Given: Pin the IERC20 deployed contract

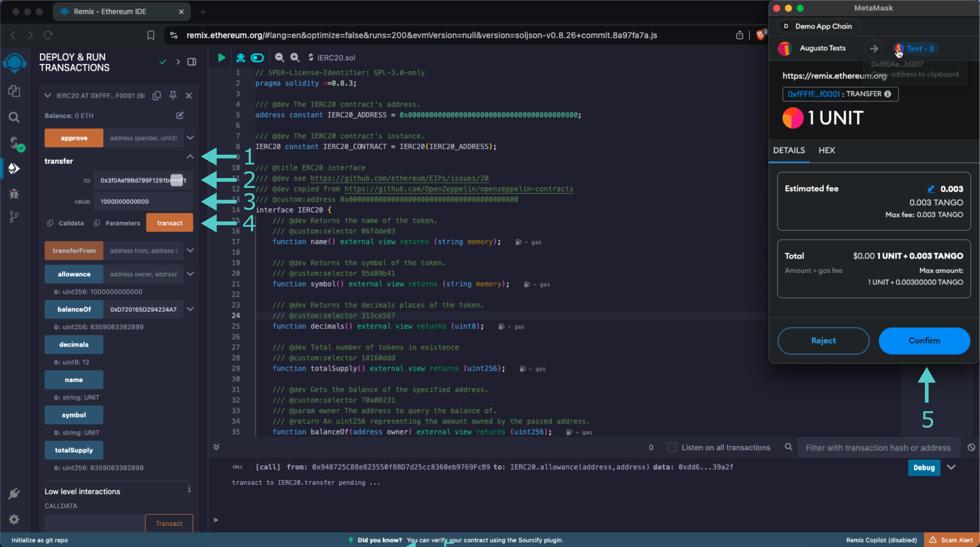Looking at the screenshot, I should (173, 95).
